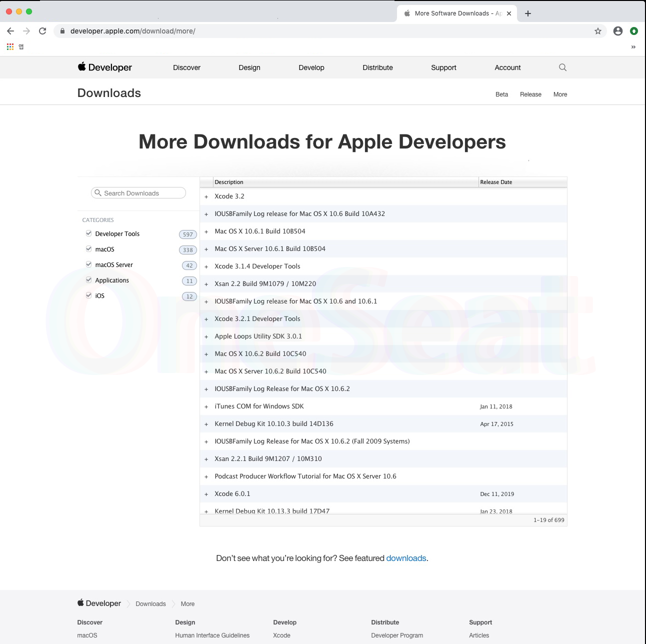Click Downloads in footer breadcrumb
Screen dimensions: 646x644
pos(150,604)
